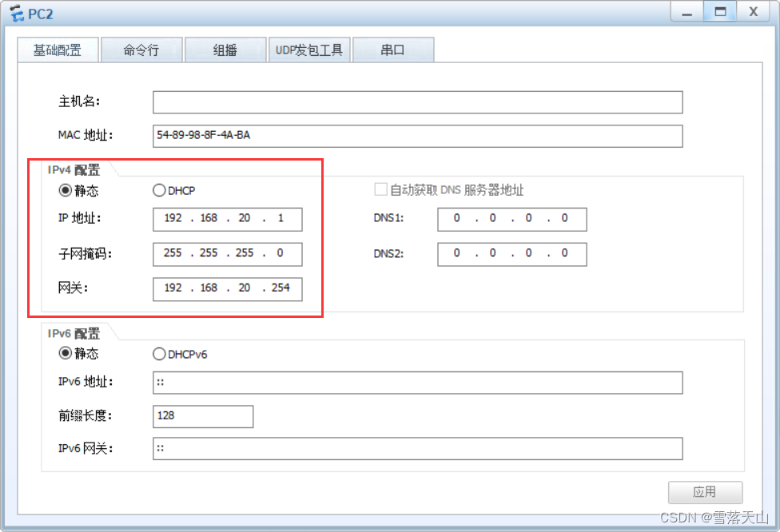780x532 pixels.
Task: Open the 命令行 tab
Action: pos(141,50)
